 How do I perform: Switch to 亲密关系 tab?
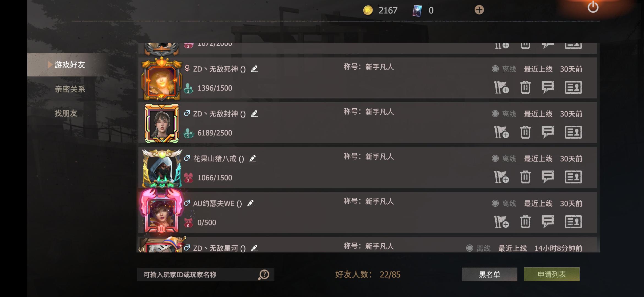pos(70,89)
